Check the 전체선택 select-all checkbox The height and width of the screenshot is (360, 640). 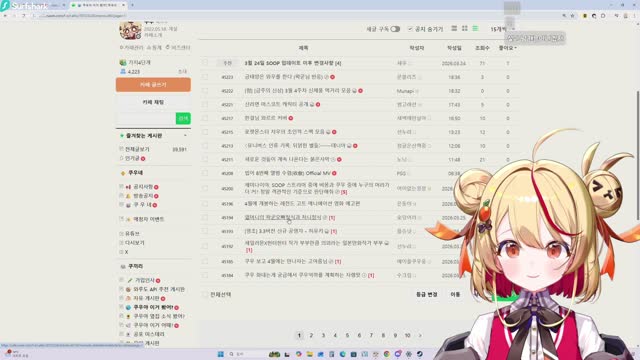pos(205,294)
